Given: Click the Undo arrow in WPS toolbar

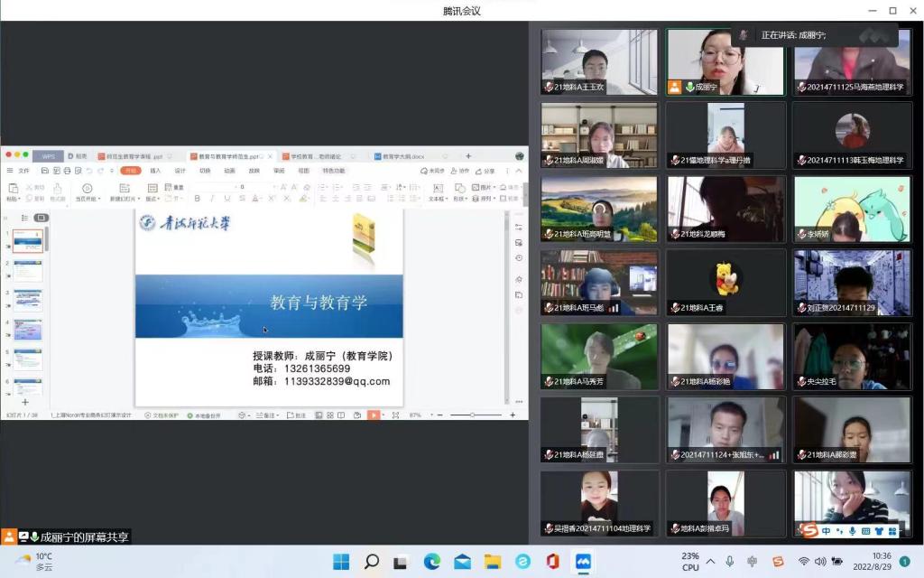Looking at the screenshot, I should 89,171.
